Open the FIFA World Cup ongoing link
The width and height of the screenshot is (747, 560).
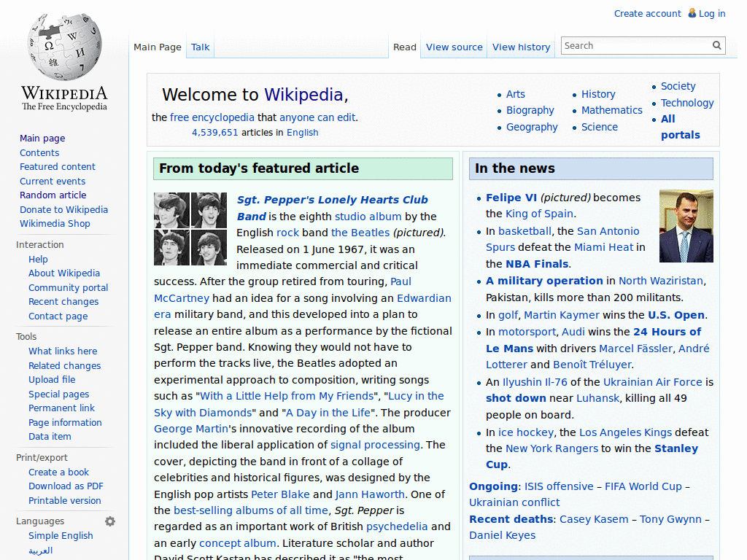pos(643,486)
